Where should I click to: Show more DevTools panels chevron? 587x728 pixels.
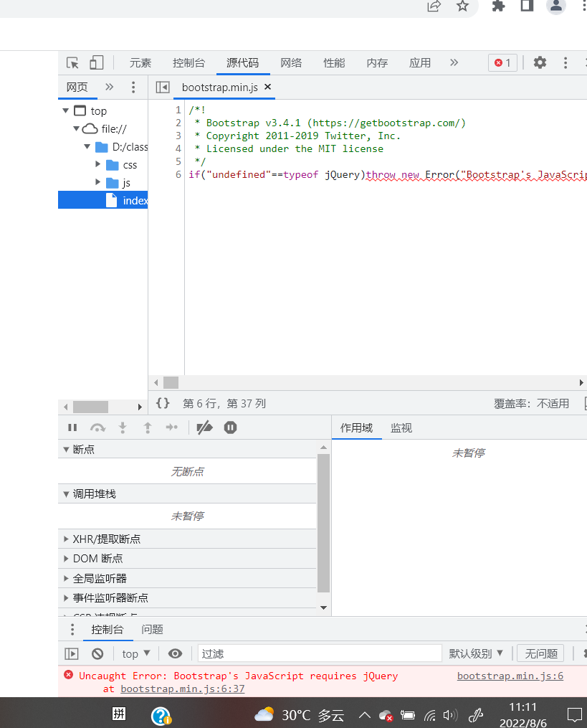(454, 62)
